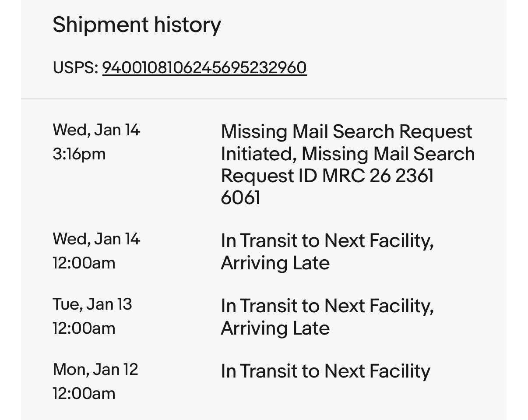Image resolution: width=528 pixels, height=420 pixels.
Task: Select the Missing Mail Search Request Initiated status
Action: pyautogui.click(x=346, y=131)
